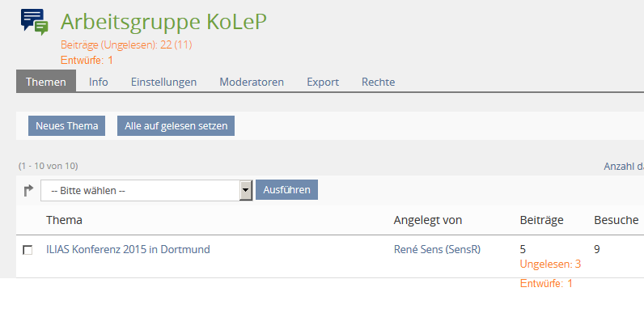Click the Arbeitsgruppe KoLeP title

[x=163, y=22]
